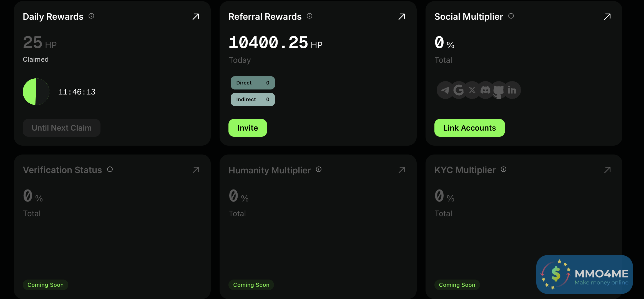644x299 pixels.
Task: Click the GitHub social icon
Action: (x=499, y=91)
